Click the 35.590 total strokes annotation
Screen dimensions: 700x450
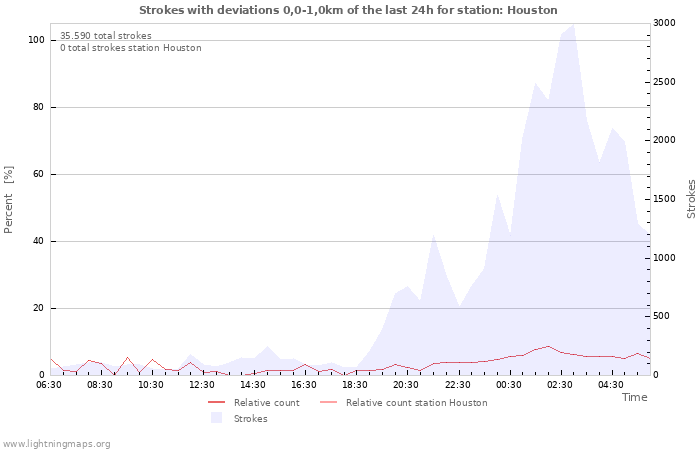click(x=106, y=36)
